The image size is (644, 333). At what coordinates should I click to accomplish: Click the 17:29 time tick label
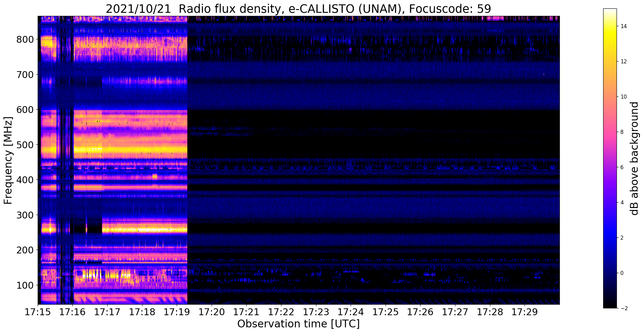(x=525, y=312)
